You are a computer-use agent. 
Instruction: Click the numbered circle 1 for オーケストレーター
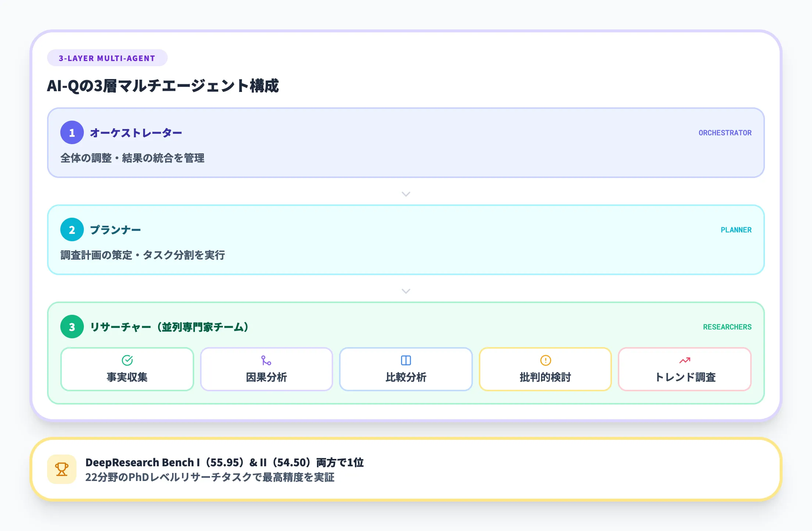pos(72,132)
